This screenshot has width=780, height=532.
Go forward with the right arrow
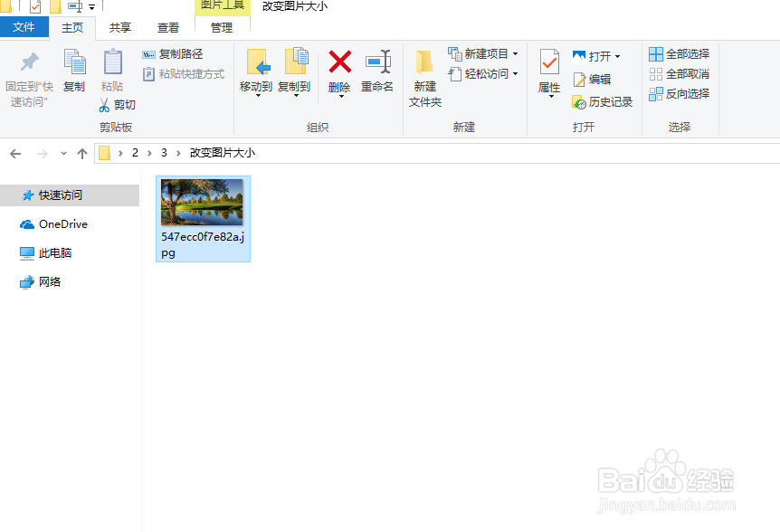[x=43, y=154]
